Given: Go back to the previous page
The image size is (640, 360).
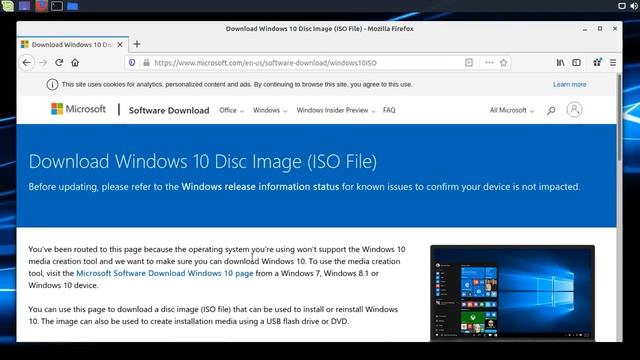Looking at the screenshot, I should pos(27,62).
